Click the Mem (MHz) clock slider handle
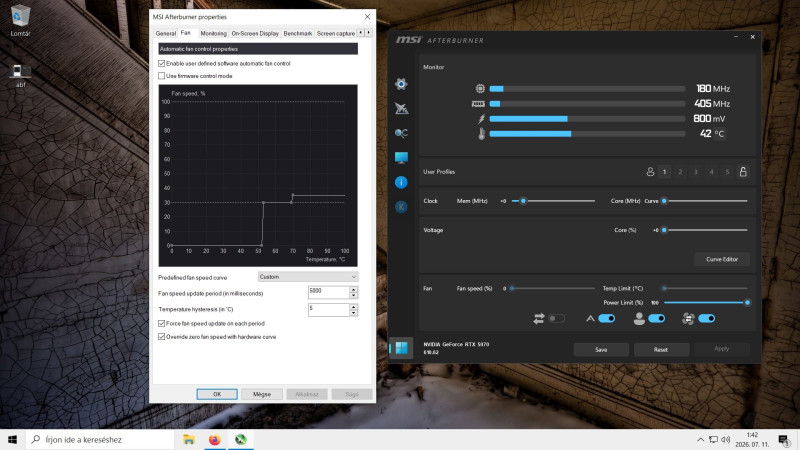This screenshot has width=800, height=450. (x=523, y=201)
